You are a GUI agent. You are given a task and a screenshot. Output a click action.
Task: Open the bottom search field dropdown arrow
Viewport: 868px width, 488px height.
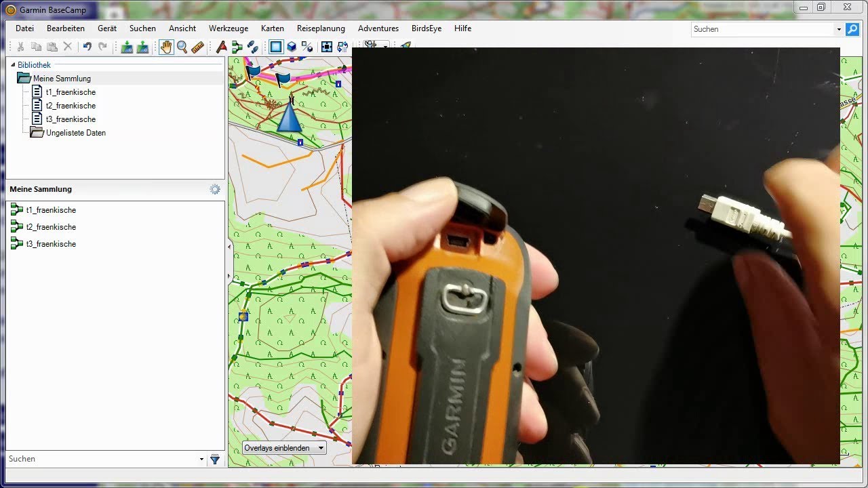pyautogui.click(x=201, y=459)
